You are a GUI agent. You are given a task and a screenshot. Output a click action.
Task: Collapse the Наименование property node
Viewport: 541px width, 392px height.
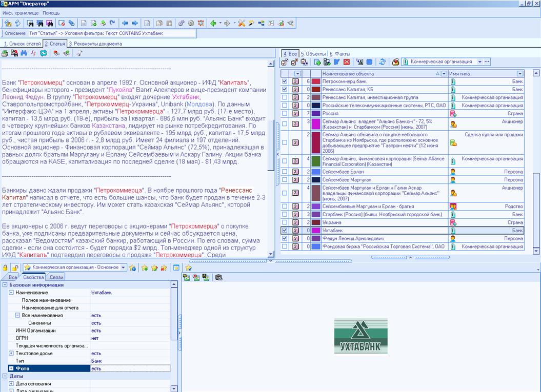(11, 293)
